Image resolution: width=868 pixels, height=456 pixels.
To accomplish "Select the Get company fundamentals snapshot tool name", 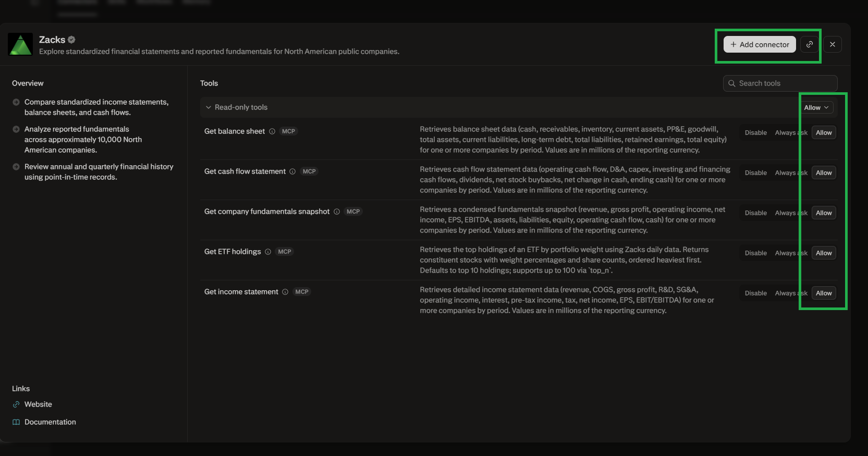I will click(267, 212).
